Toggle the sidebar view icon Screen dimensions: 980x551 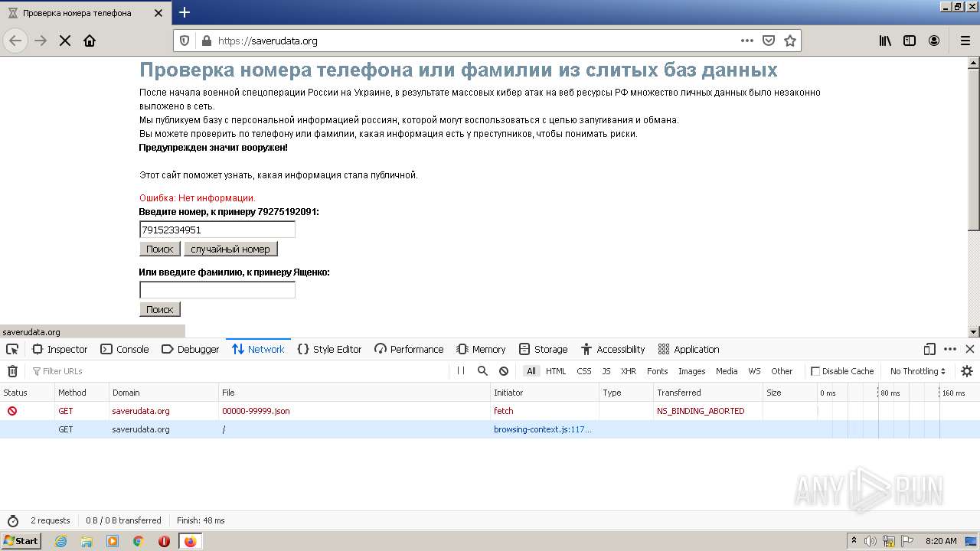click(910, 41)
